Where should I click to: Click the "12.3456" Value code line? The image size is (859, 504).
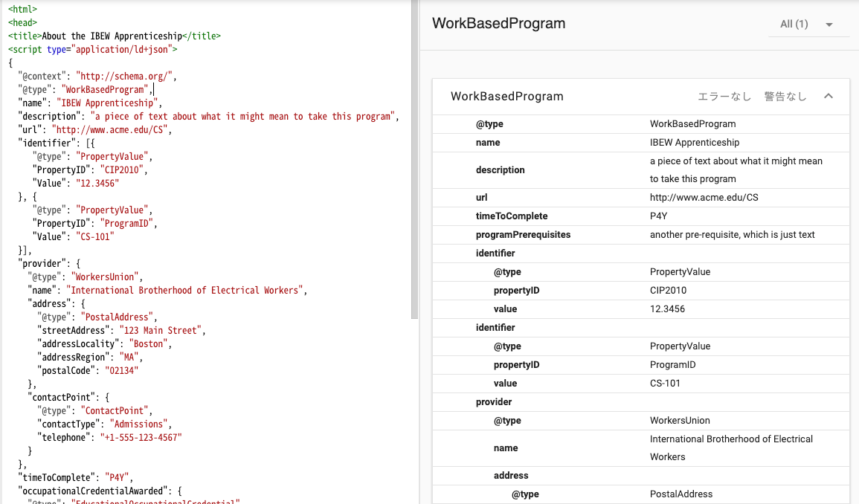point(76,183)
